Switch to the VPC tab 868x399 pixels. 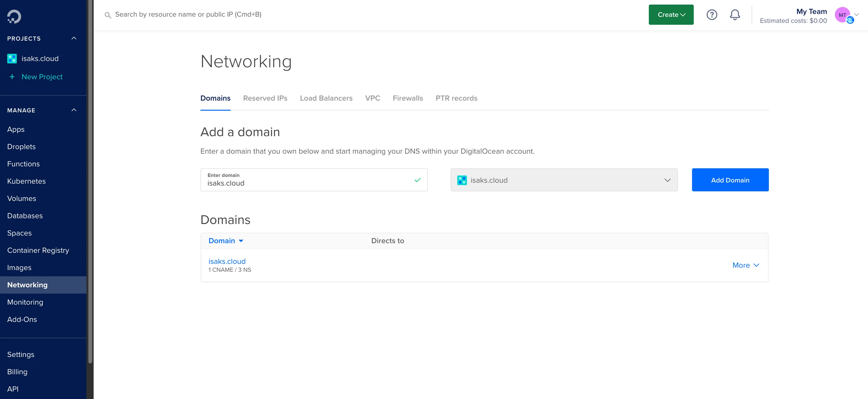(372, 98)
